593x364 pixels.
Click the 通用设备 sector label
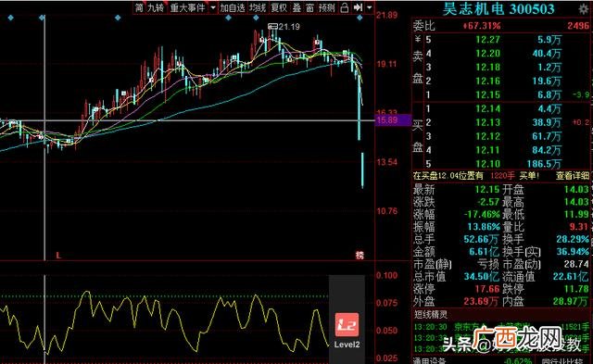(x=430, y=361)
